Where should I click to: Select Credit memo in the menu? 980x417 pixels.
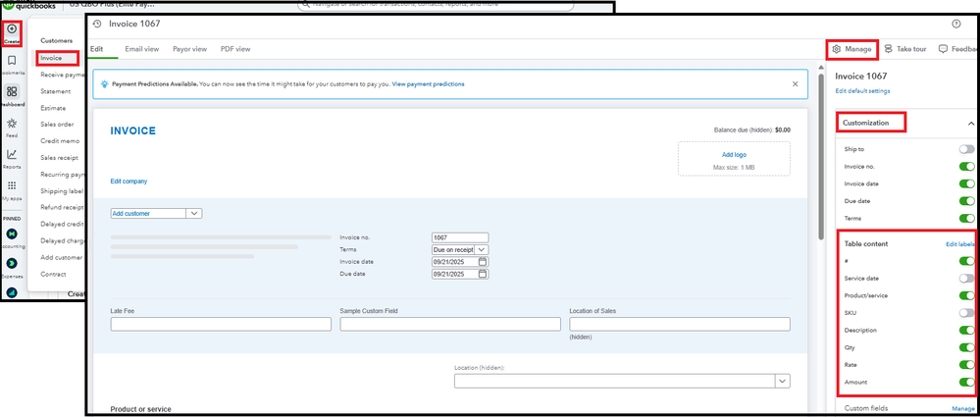pyautogui.click(x=58, y=141)
